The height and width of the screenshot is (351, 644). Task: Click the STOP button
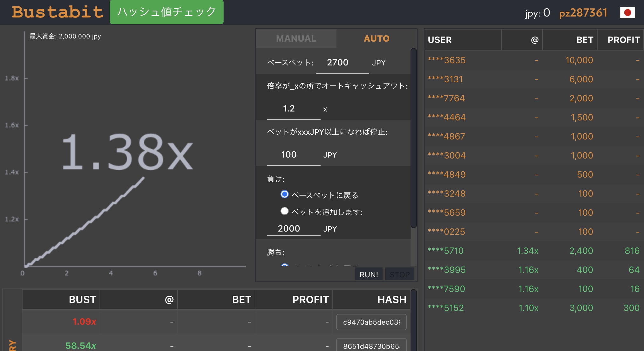pyautogui.click(x=399, y=274)
